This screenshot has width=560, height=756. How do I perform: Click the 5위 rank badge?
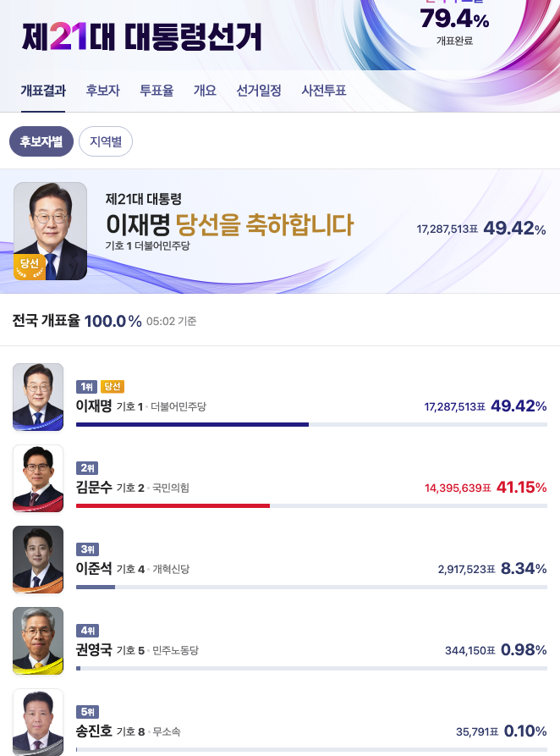[x=87, y=712]
